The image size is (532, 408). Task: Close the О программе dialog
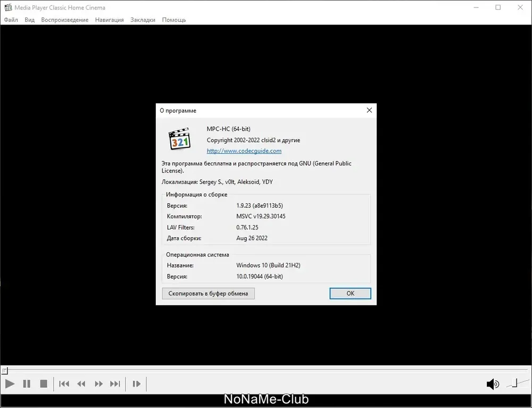point(369,110)
